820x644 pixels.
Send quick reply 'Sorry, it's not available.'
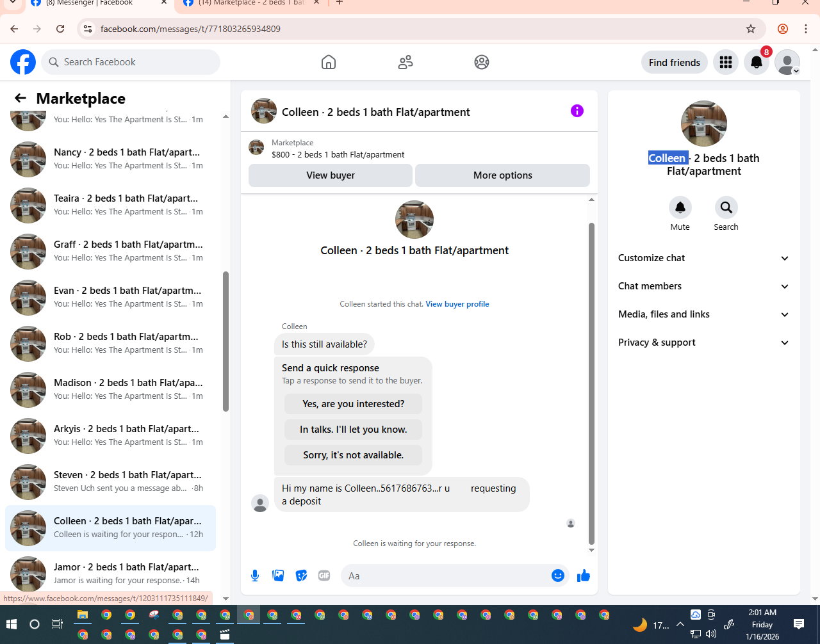354,455
